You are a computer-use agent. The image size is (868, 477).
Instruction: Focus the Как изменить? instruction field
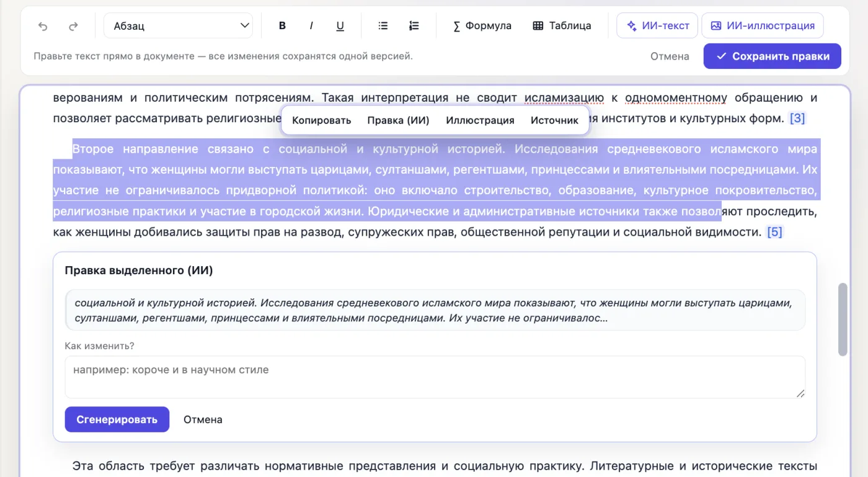click(435, 377)
